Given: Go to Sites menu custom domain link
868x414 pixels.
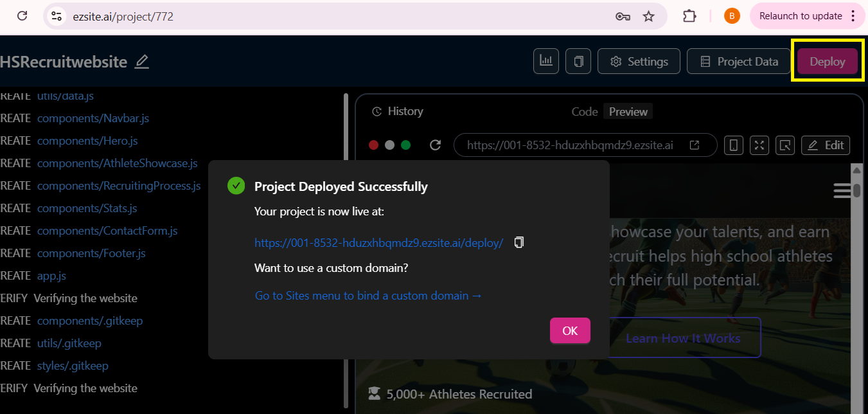Looking at the screenshot, I should (x=368, y=296).
